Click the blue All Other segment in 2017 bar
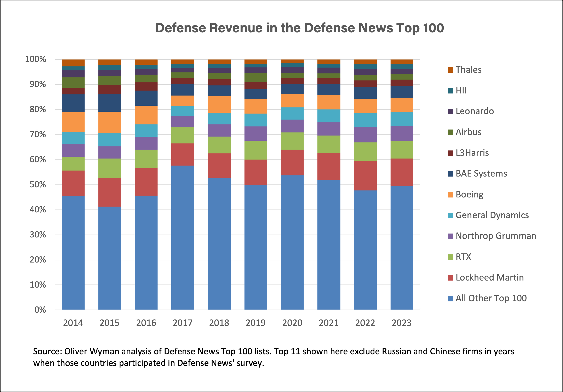This screenshot has height=392, width=563. (x=183, y=238)
